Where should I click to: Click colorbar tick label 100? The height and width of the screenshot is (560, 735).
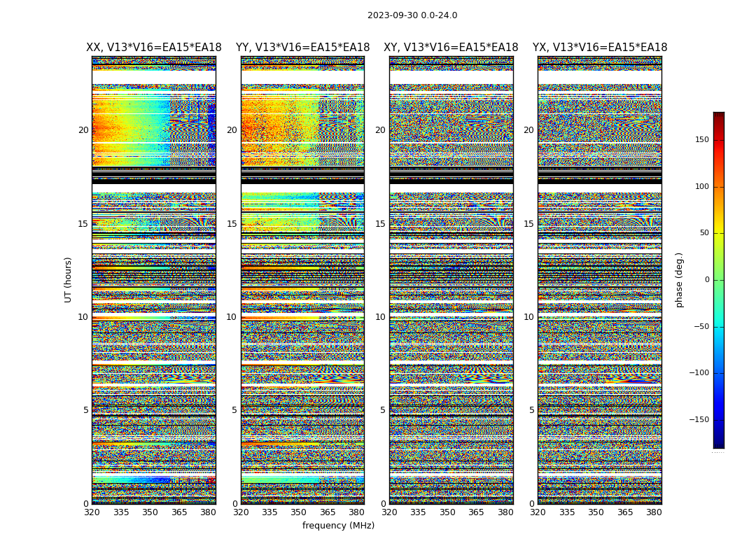pyautogui.click(x=701, y=186)
